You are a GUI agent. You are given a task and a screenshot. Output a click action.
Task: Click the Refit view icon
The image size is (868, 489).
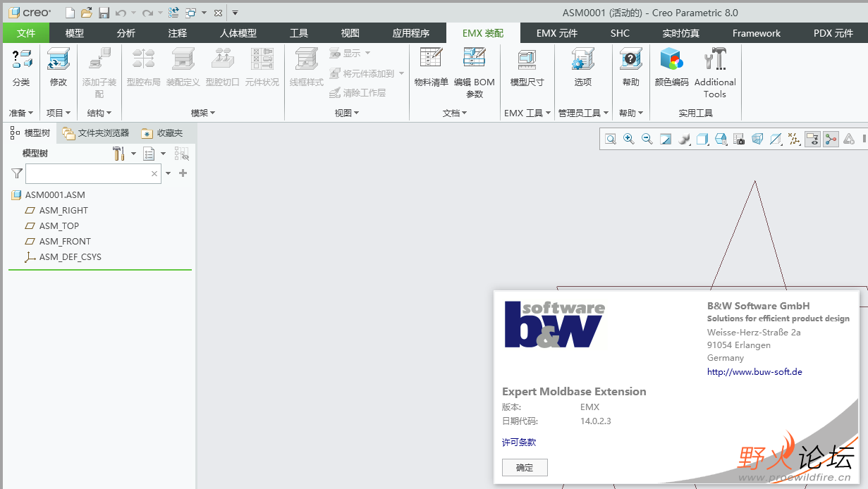[611, 140]
